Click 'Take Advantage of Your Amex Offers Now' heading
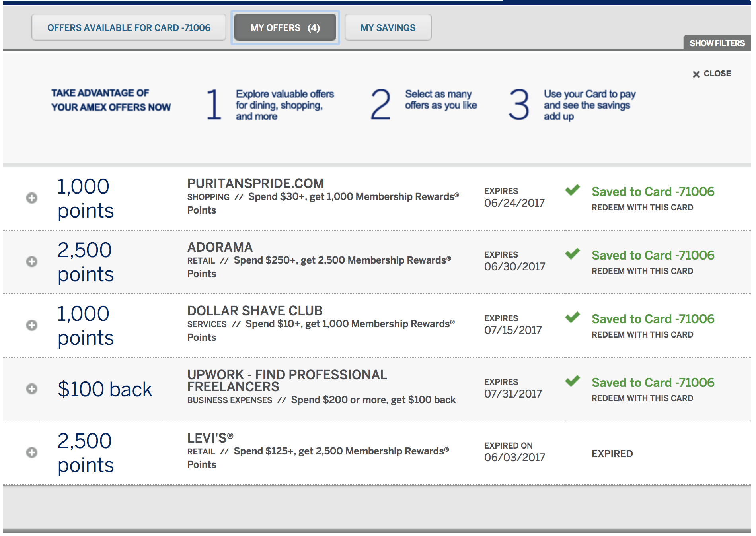Screen dimensions: 756x536 111,100
